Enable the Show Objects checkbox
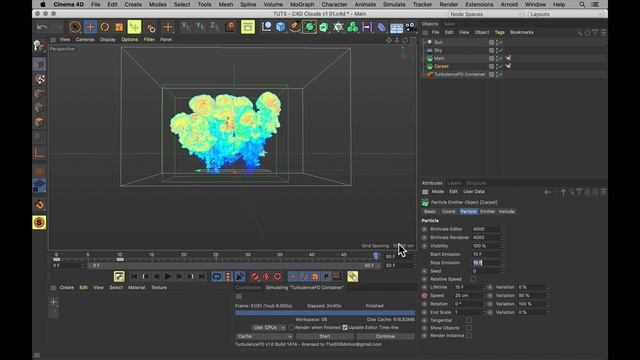Screen dimensions: 640x360 pos(469,328)
